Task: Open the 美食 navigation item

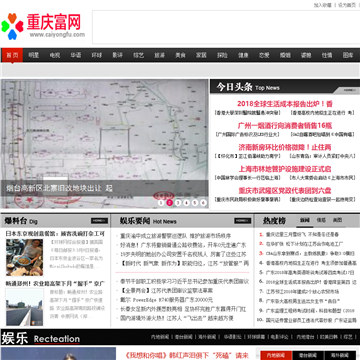Action: coord(180,55)
